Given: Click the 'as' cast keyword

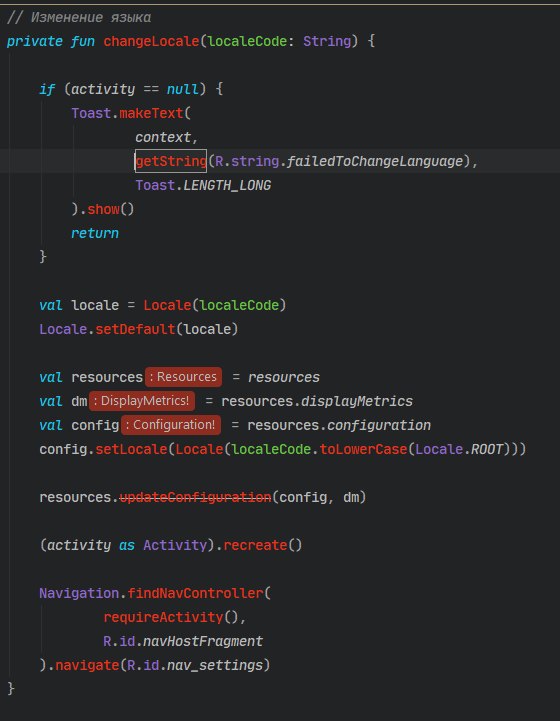Looking at the screenshot, I should coord(127,545).
